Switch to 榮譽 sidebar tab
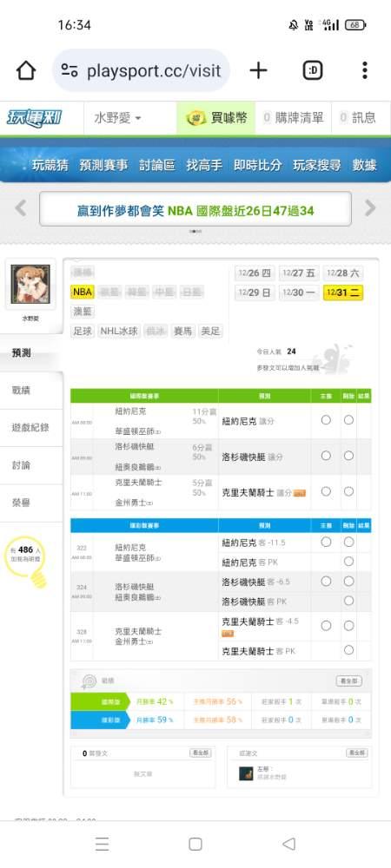This screenshot has width=391, height=868. pos(31,503)
